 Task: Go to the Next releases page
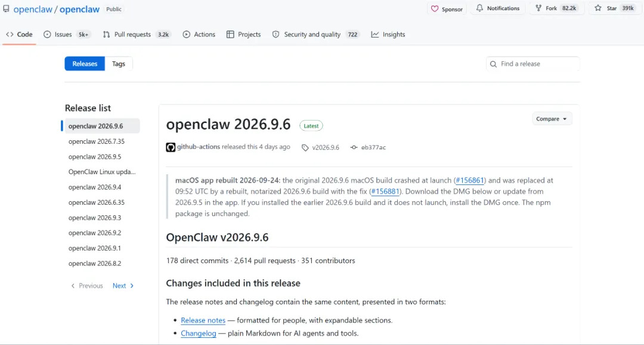click(x=123, y=286)
